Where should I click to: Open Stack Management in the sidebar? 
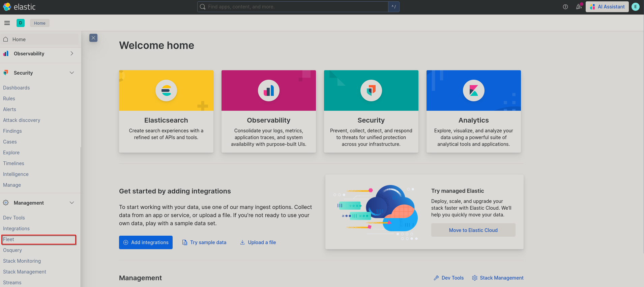click(25, 272)
